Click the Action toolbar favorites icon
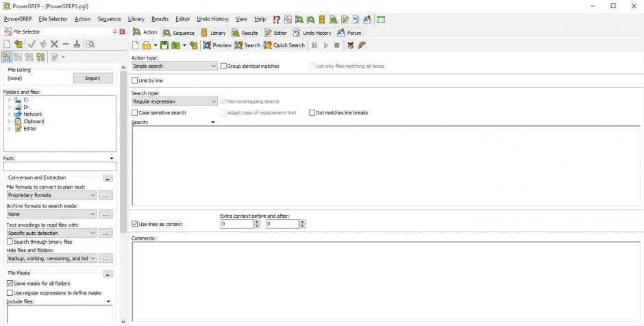644x326 pixels. coord(193,45)
